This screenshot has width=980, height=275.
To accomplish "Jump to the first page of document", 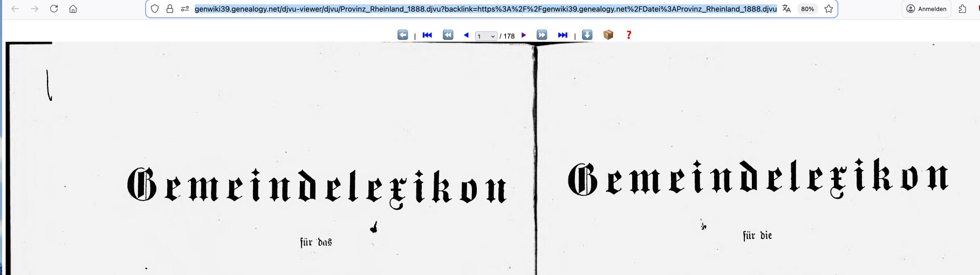I will 427,35.
